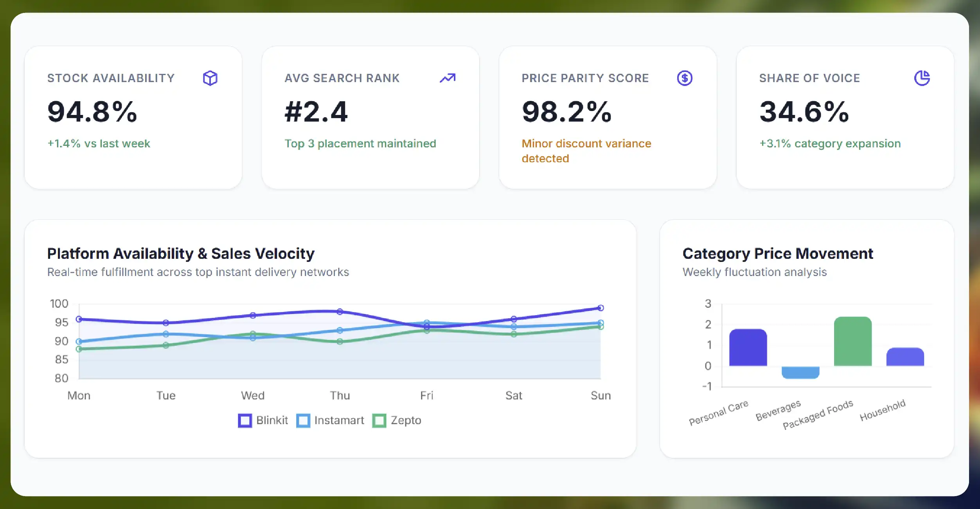
Task: Click the 'Category Price Movement' heading
Action: click(778, 254)
